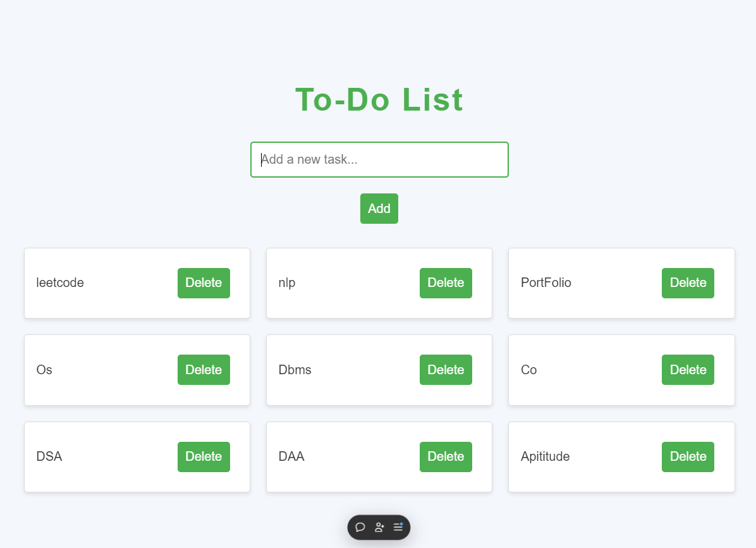Image resolution: width=756 pixels, height=548 pixels.
Task: Delete the leetcode task
Action: click(x=204, y=283)
